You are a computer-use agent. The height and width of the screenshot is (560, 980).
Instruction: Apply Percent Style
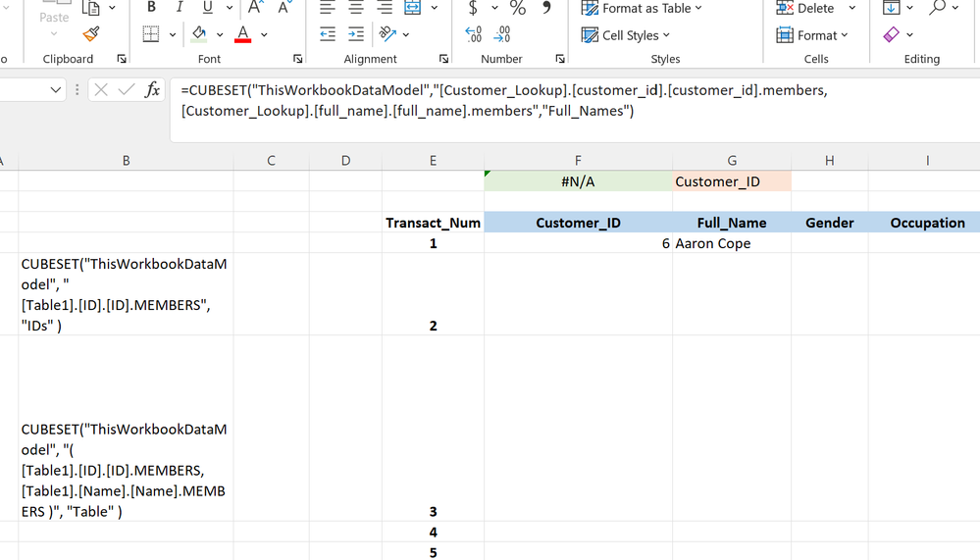pos(518,8)
